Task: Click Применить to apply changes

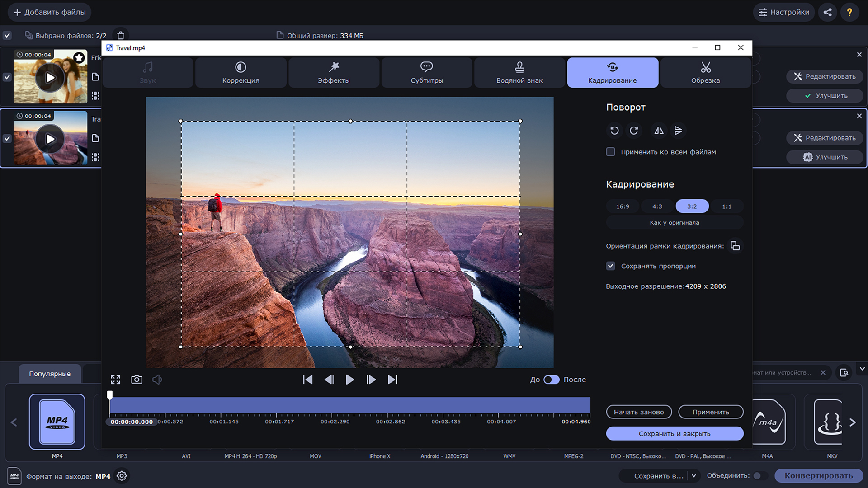Action: 711,412
